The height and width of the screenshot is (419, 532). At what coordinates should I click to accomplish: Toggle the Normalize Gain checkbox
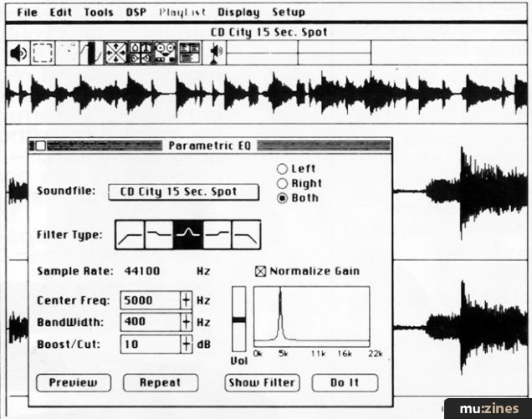click(x=261, y=271)
